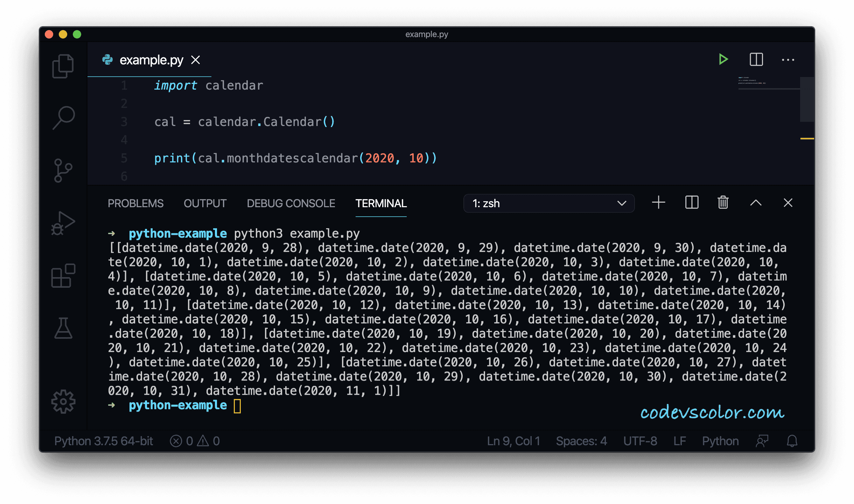
Task: Switch to the DEBUG CONSOLE tab
Action: tap(291, 203)
